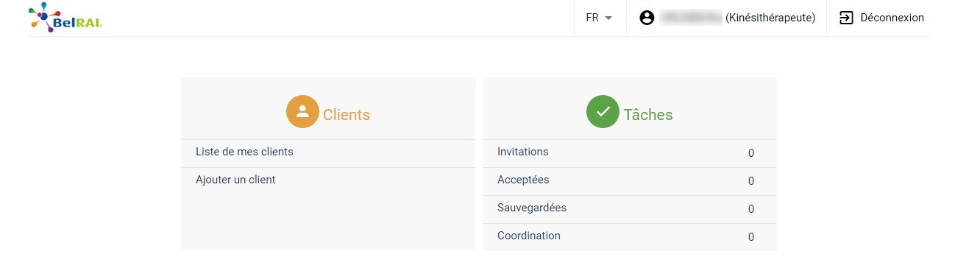Open the FR language dropdown
This screenshot has width=980, height=271.
click(600, 18)
